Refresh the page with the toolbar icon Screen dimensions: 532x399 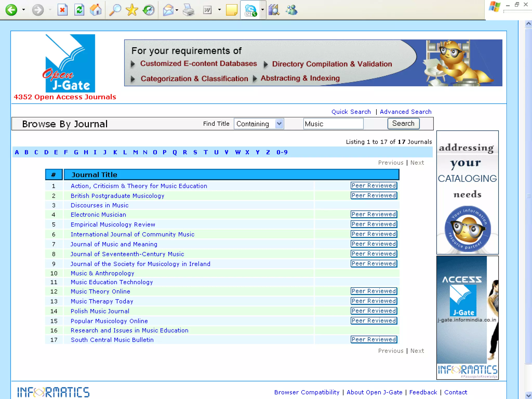79,10
